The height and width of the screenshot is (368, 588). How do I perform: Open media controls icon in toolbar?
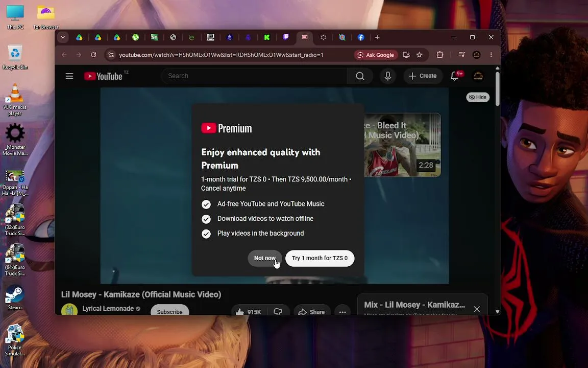461,55
